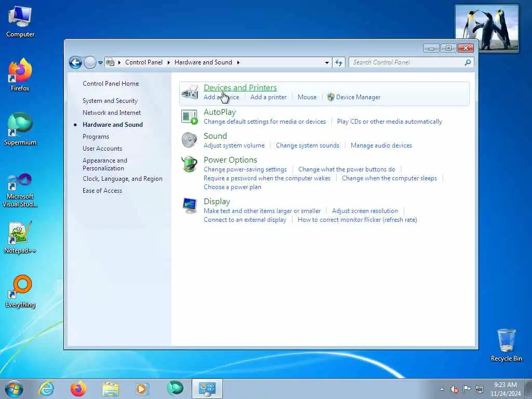
Task: Click the muted volume tray icon
Action: click(455, 389)
